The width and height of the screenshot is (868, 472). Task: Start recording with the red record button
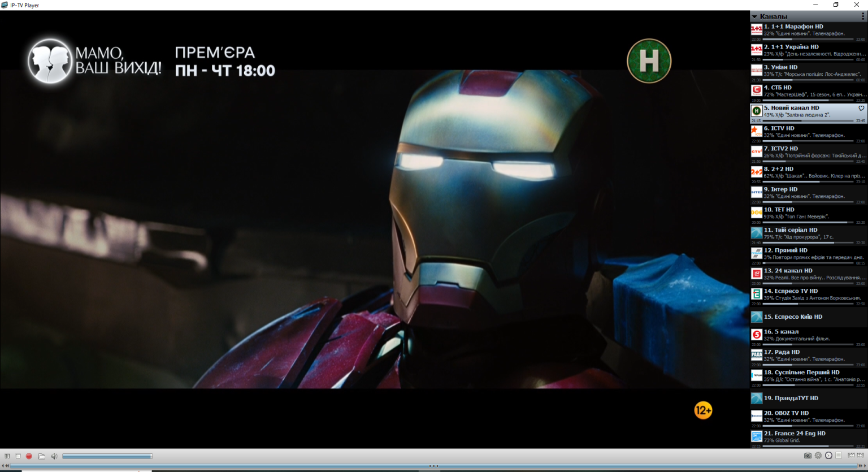[29, 456]
